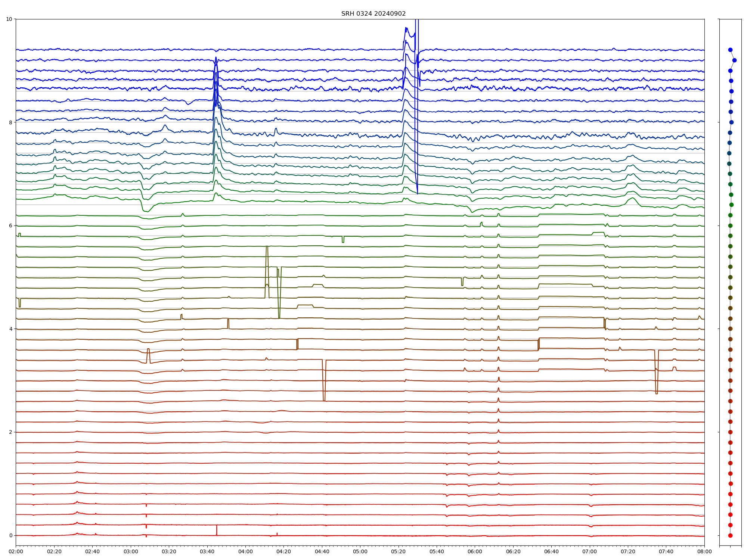Click the y-axis label 6
747x560 pixels.
point(10,225)
